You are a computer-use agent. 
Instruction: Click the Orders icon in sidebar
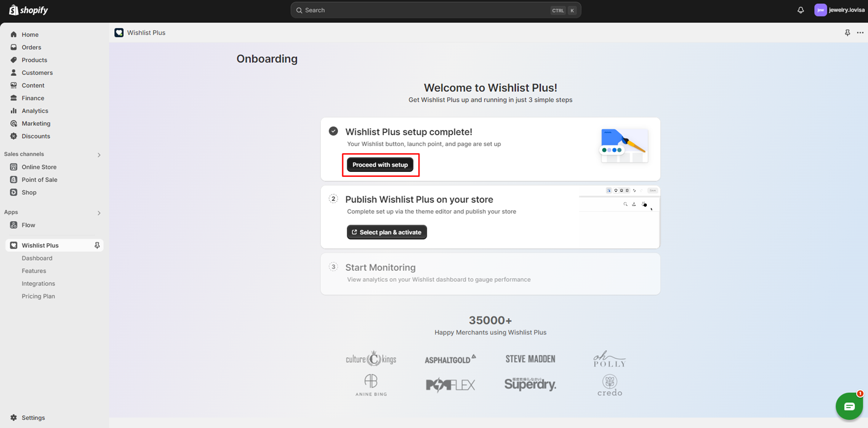coord(14,47)
